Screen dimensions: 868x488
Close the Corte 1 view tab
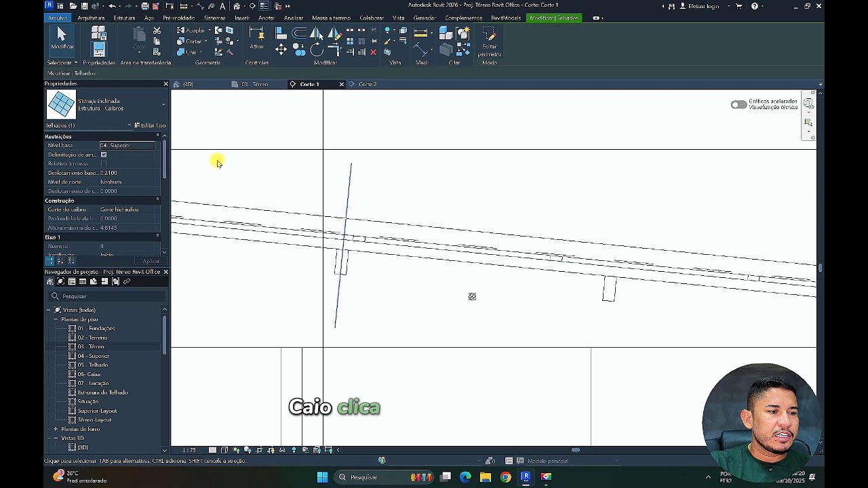tap(341, 84)
